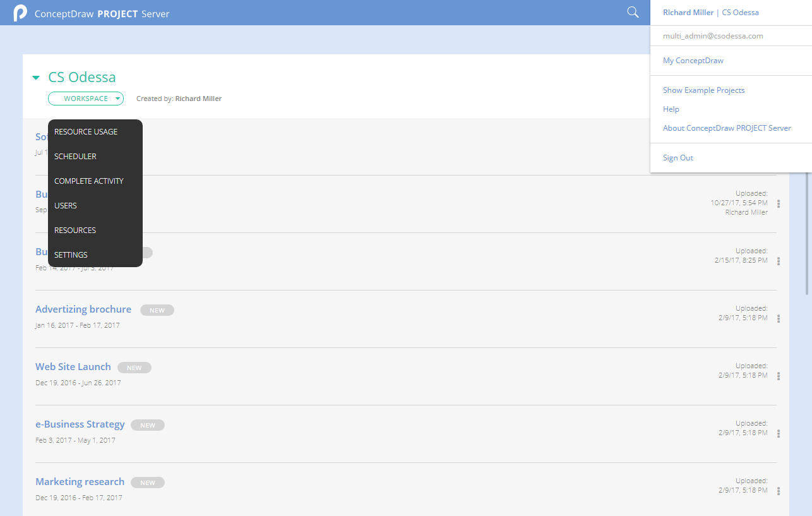This screenshot has height=516, width=812.
Task: Click 'Dec 19, 2016 - Jun 26, 2017' date range
Action: coord(78,383)
